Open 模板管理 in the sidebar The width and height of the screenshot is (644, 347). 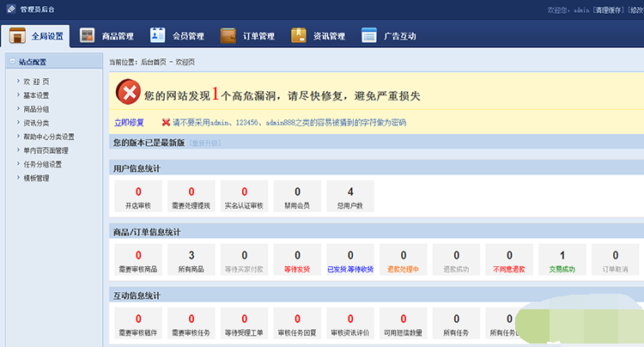tap(36, 178)
